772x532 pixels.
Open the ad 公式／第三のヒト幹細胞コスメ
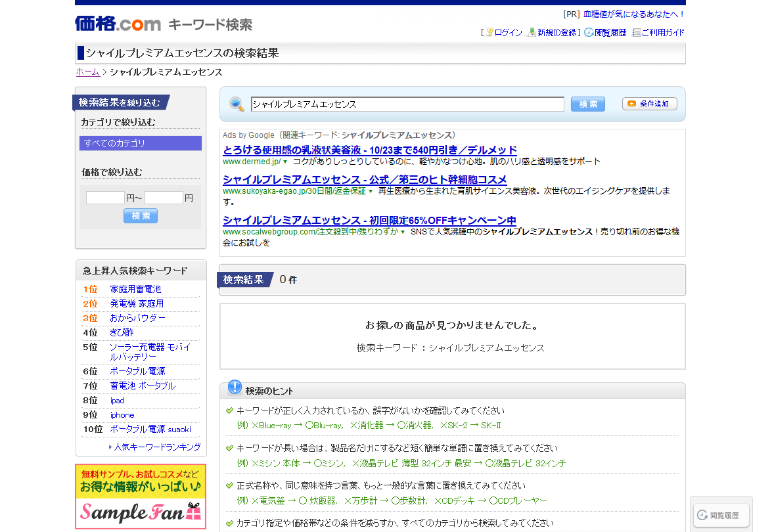point(365,179)
